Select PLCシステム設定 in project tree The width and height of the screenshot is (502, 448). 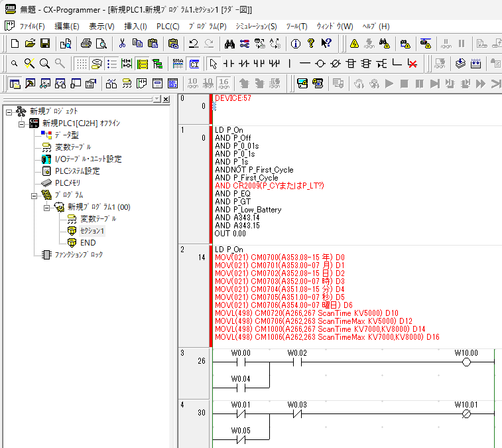click(x=77, y=171)
